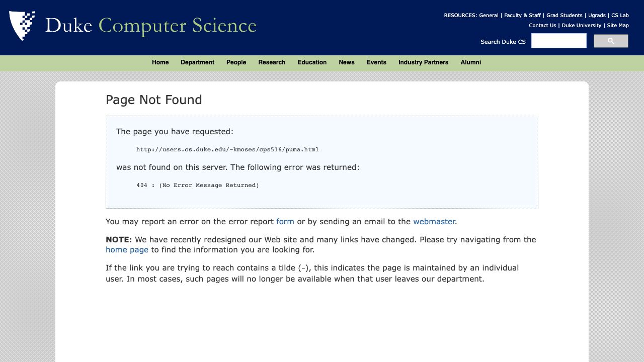Open the Alumni section
Viewport: 644px width, 362px height.
[x=470, y=62]
